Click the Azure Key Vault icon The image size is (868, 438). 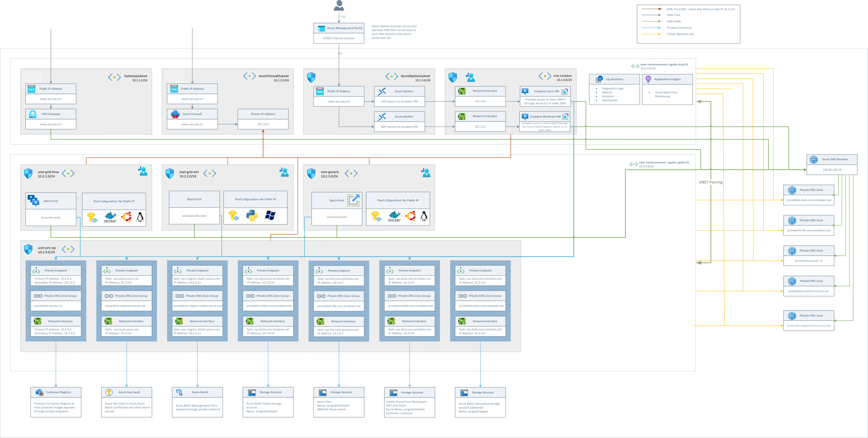tap(109, 392)
